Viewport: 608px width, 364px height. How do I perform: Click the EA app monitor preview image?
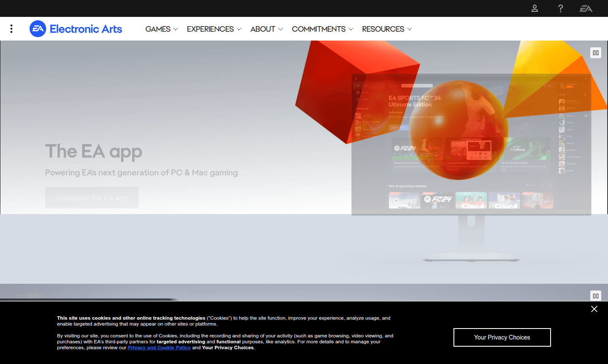click(471, 169)
